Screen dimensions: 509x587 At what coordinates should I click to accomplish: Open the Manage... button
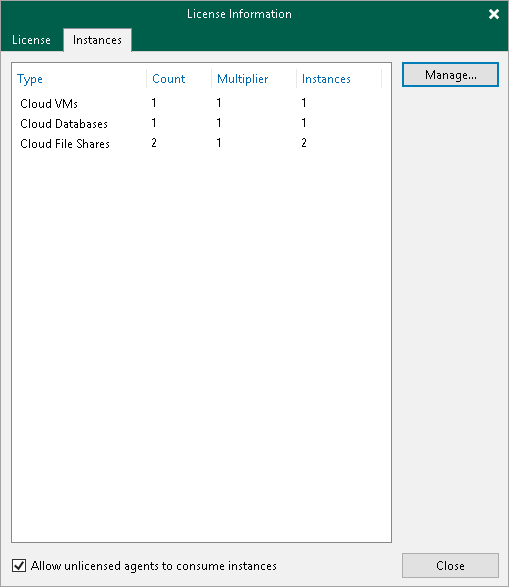[x=450, y=75]
